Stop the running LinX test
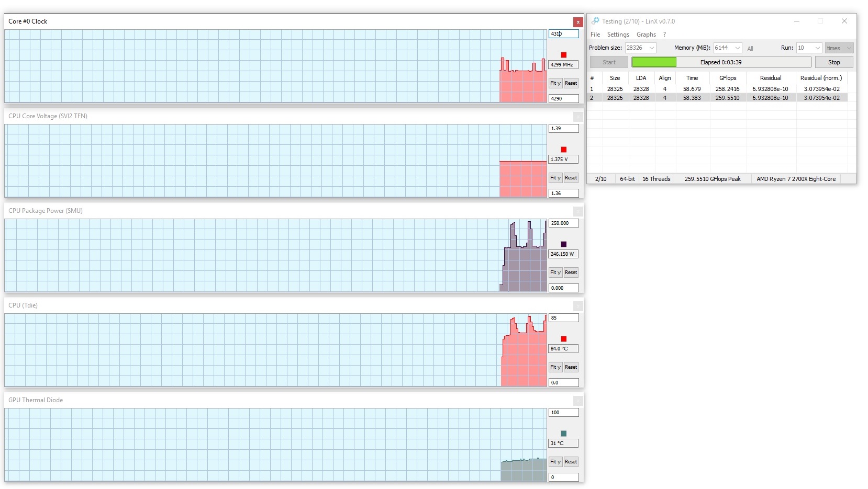This screenshot has height=489, width=868. pyautogui.click(x=834, y=62)
